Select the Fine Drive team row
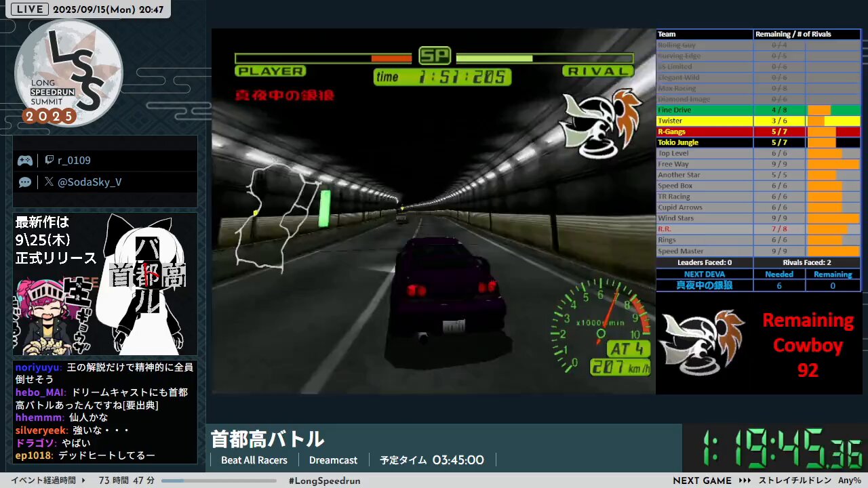Image resolution: width=868 pixels, height=488 pixels. [x=758, y=110]
